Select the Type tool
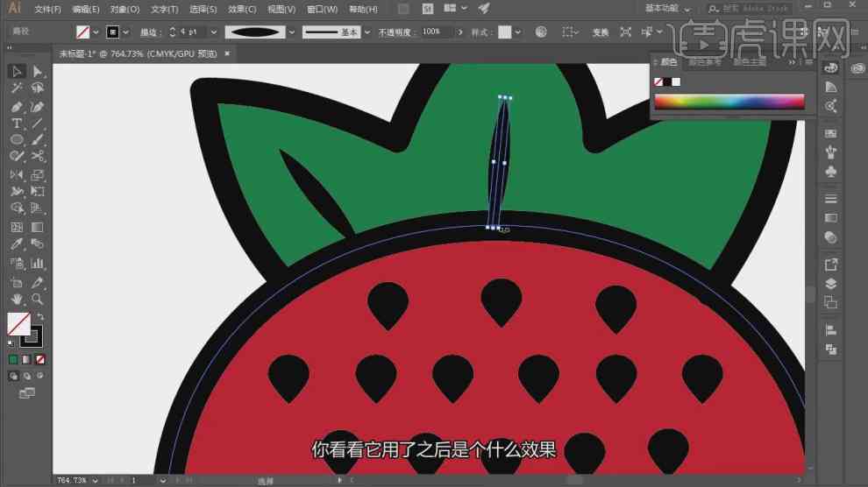 click(x=16, y=124)
